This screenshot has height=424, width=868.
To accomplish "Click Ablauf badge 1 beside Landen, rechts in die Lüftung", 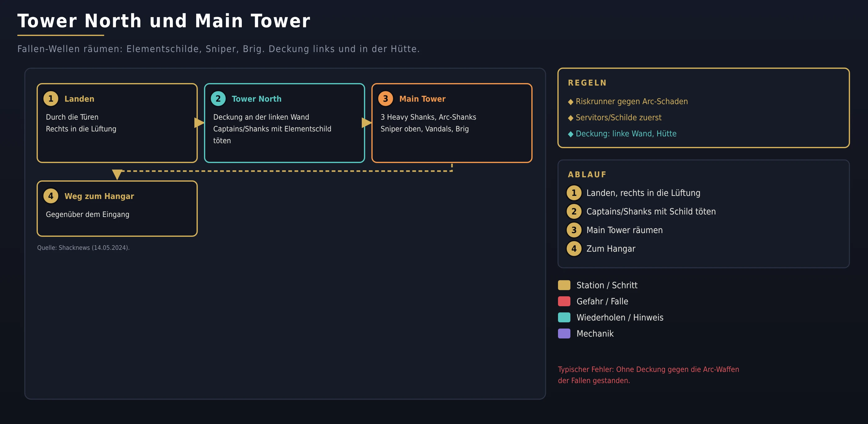I will [574, 193].
